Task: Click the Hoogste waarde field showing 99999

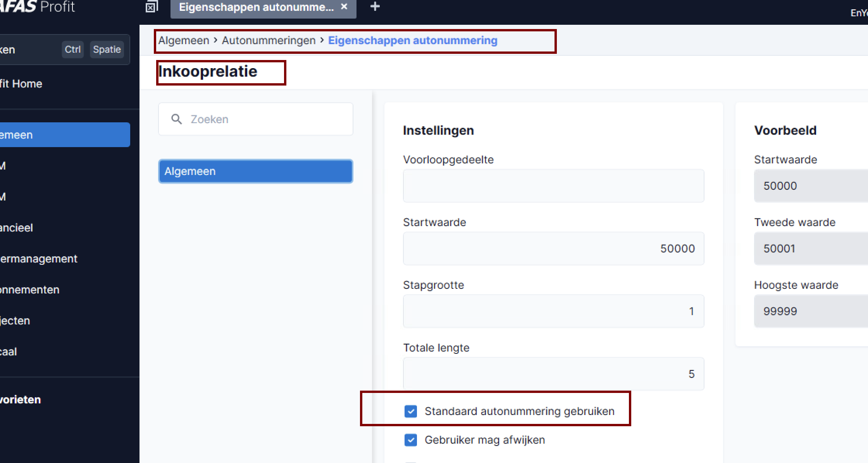Action: tap(811, 311)
